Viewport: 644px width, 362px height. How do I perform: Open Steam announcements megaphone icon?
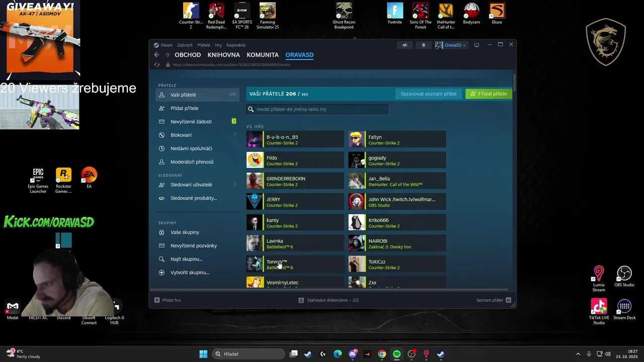pyautogui.click(x=405, y=45)
